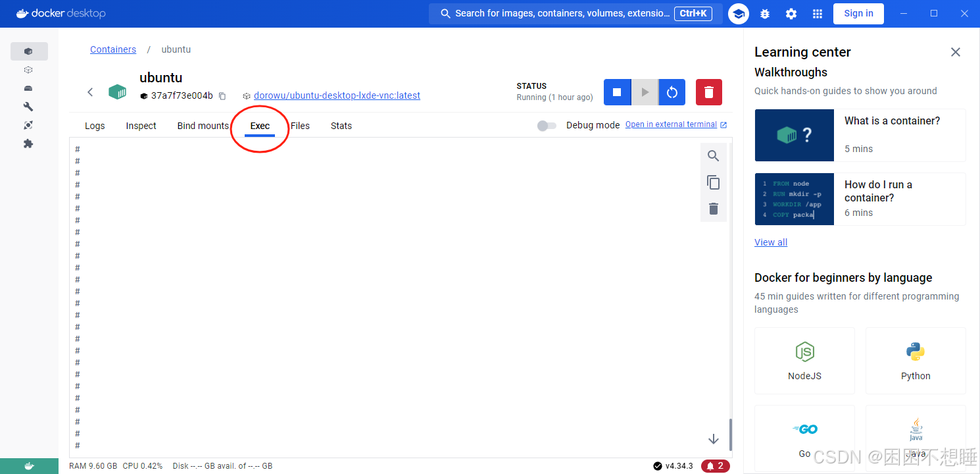This screenshot has height=474, width=980.
Task: Switch to the Logs tab
Action: pyautogui.click(x=95, y=126)
